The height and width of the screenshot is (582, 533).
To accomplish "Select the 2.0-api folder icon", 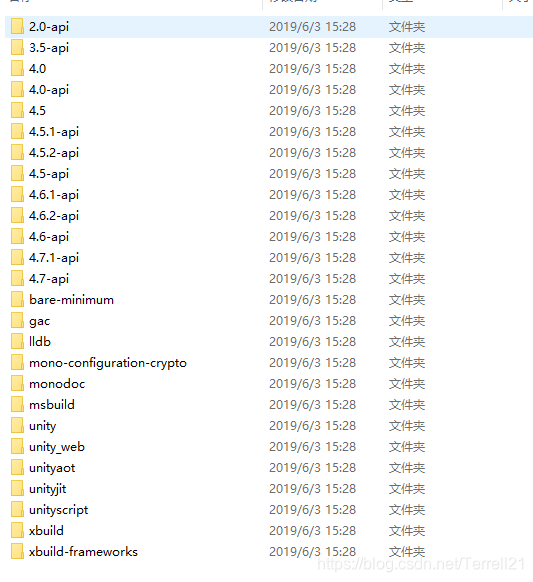I will [x=17, y=27].
